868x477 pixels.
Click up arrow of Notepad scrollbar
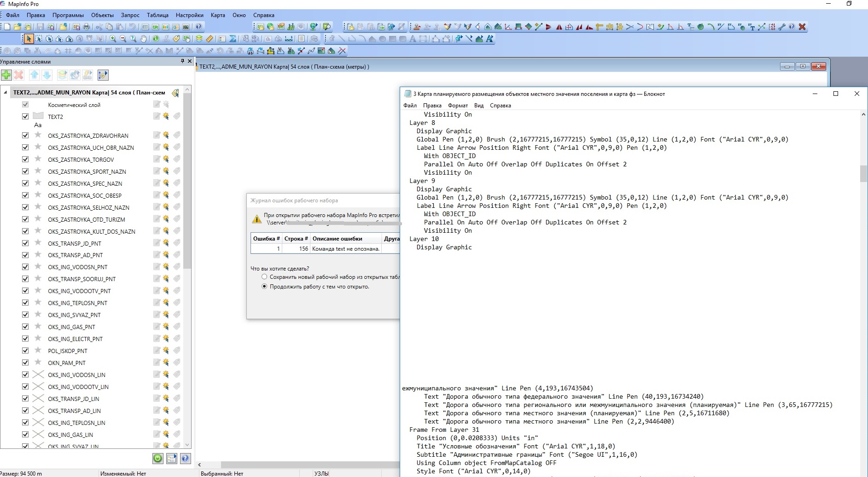[x=863, y=114]
